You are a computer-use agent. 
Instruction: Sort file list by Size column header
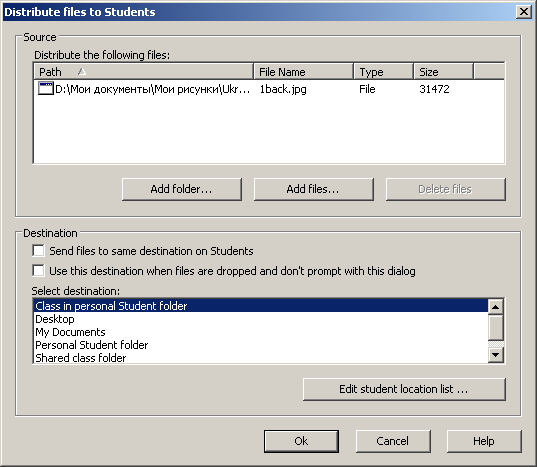(x=444, y=72)
